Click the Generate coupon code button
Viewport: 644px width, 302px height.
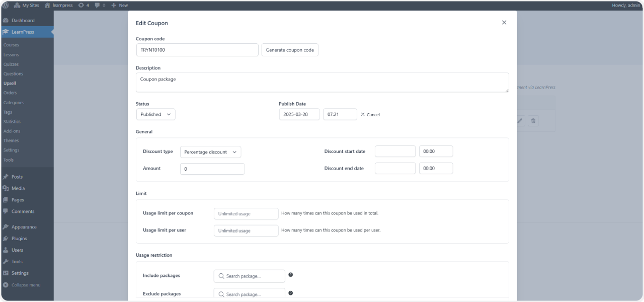[290, 50]
